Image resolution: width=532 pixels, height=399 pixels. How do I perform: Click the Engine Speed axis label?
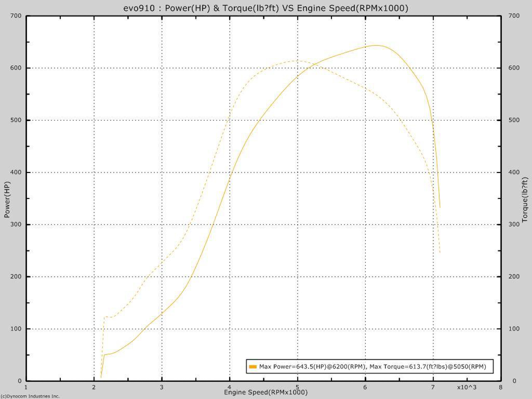[x=266, y=392]
